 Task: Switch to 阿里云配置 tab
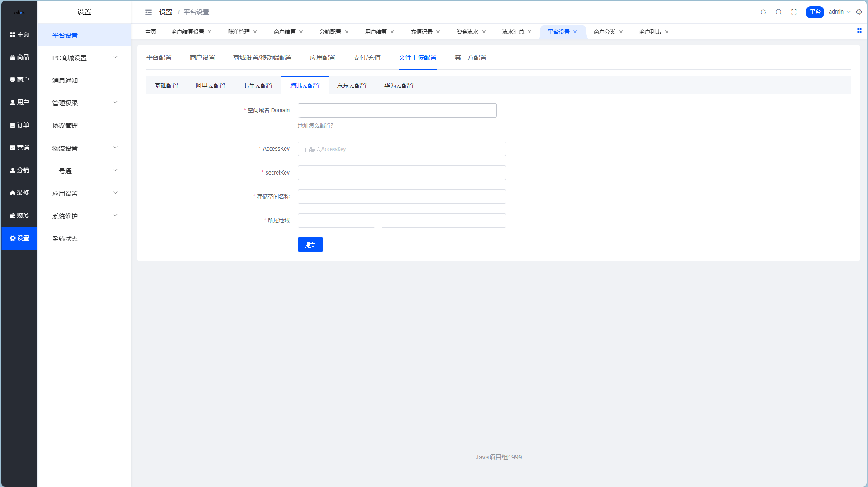pos(210,85)
